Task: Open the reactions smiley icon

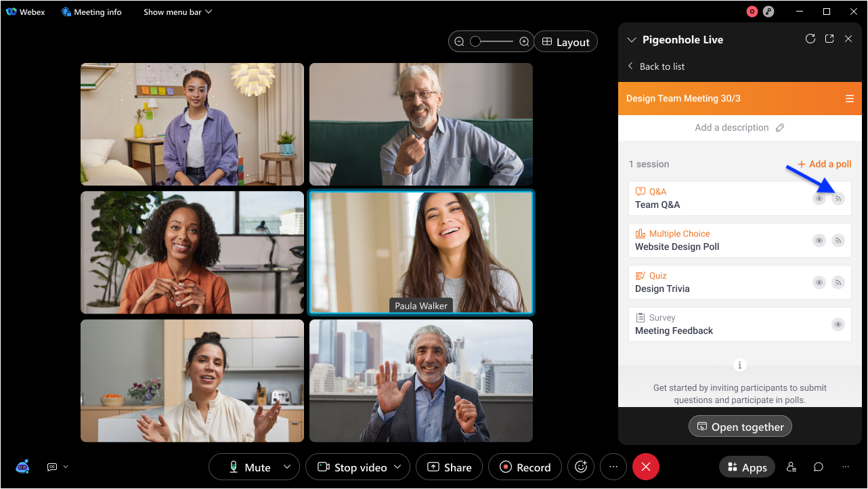Action: point(580,467)
